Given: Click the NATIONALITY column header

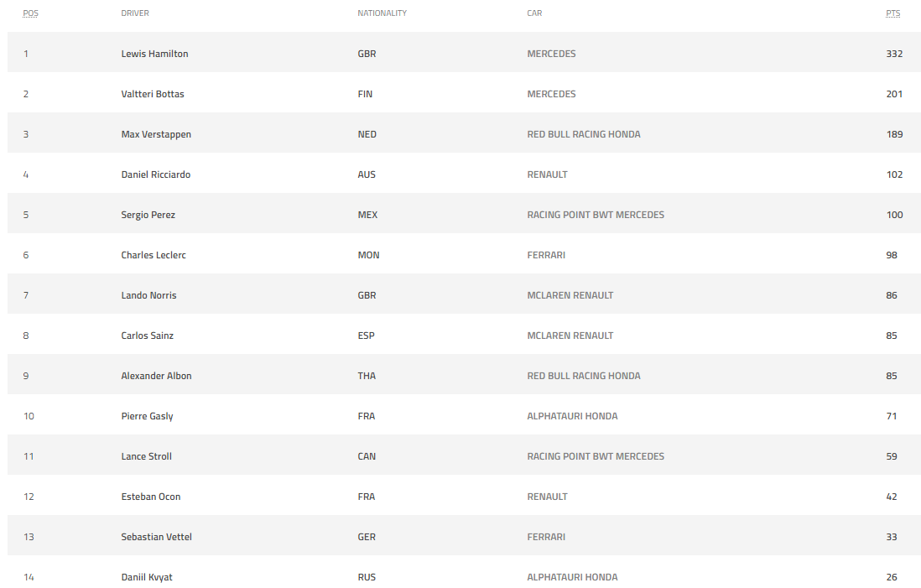Looking at the screenshot, I should (x=382, y=13).
